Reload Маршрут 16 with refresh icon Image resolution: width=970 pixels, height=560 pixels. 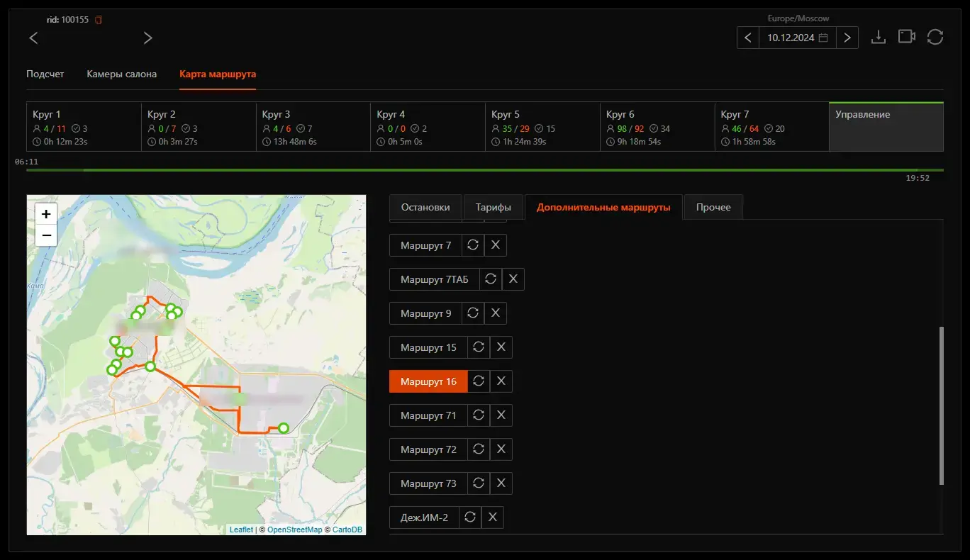click(479, 381)
